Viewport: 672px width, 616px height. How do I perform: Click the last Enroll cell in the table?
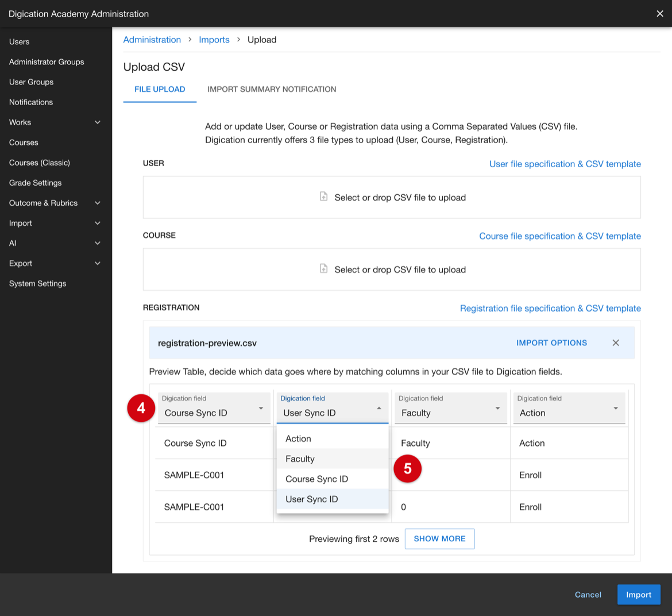pos(569,507)
